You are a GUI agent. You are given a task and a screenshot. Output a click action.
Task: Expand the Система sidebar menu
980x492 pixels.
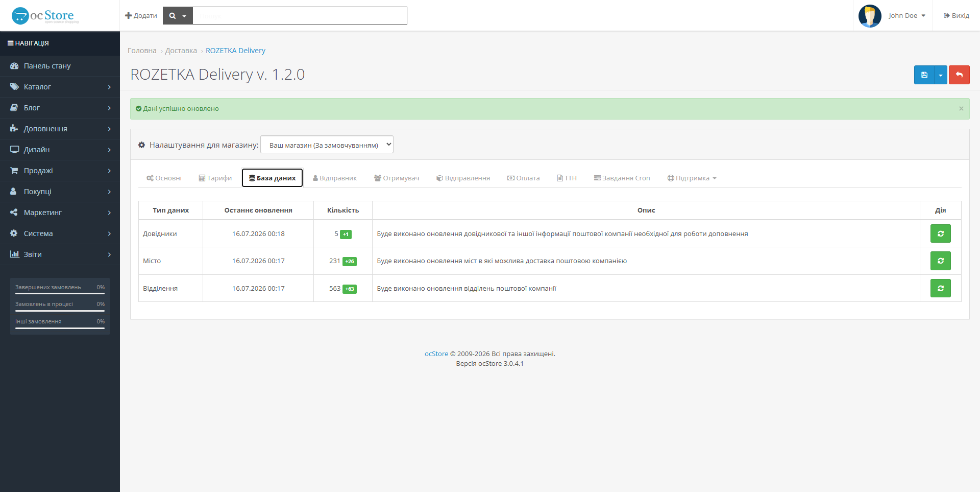point(60,233)
